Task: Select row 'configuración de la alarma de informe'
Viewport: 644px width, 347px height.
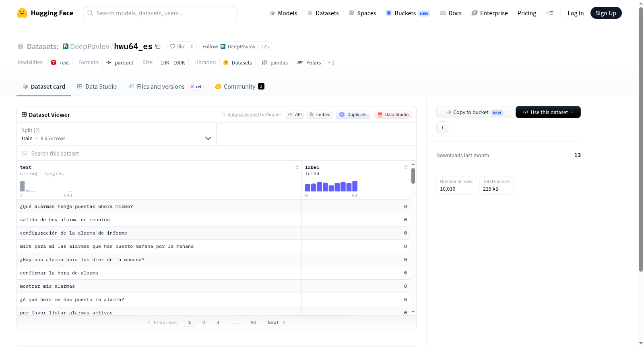Action: click(213, 233)
